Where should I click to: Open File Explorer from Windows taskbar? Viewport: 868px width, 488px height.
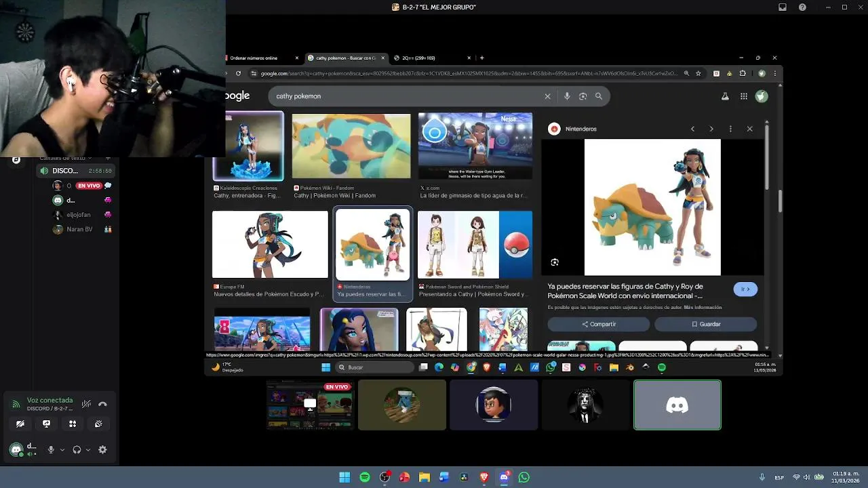pyautogui.click(x=425, y=477)
